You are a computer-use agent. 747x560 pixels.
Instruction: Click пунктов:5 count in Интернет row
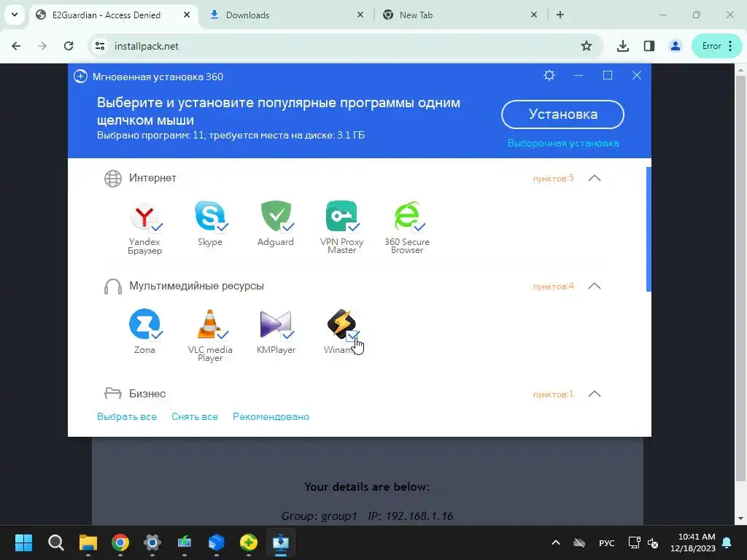coord(553,178)
